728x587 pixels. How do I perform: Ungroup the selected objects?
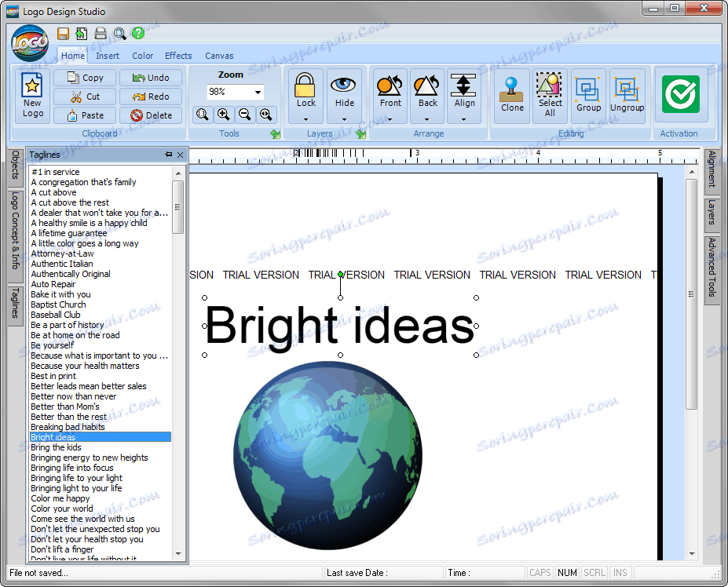click(x=627, y=96)
